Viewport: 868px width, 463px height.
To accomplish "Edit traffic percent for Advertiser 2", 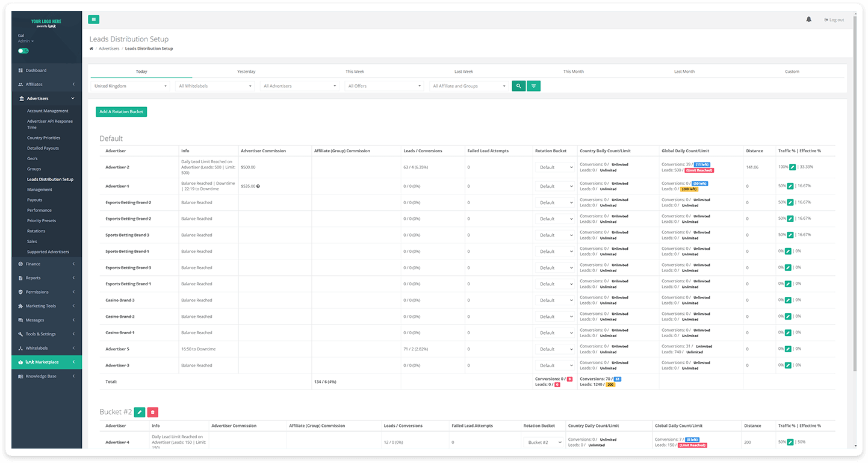I will click(x=792, y=167).
